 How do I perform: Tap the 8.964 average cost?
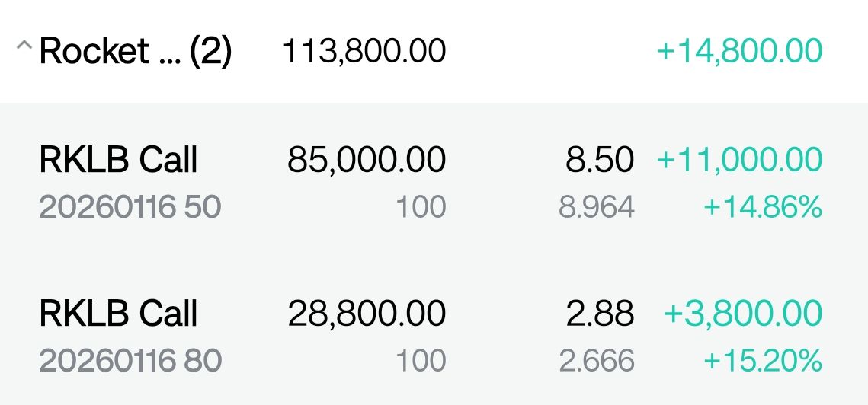(596, 207)
